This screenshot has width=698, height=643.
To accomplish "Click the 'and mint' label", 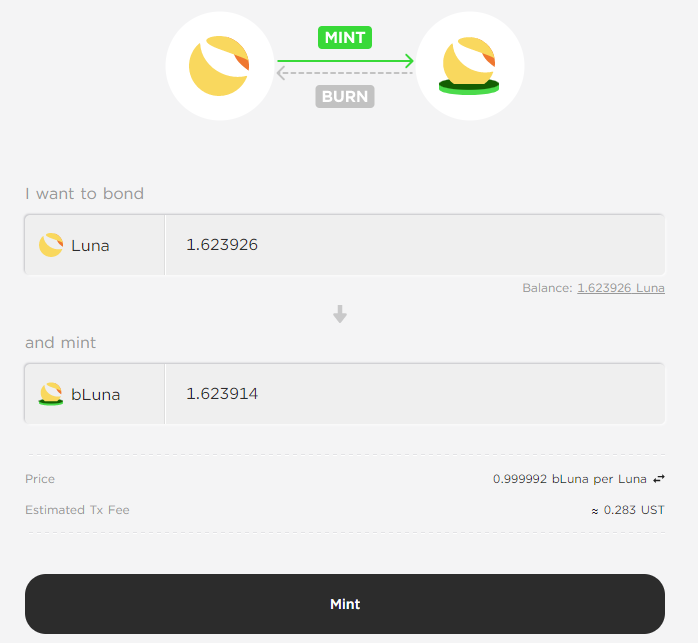I will point(61,343).
